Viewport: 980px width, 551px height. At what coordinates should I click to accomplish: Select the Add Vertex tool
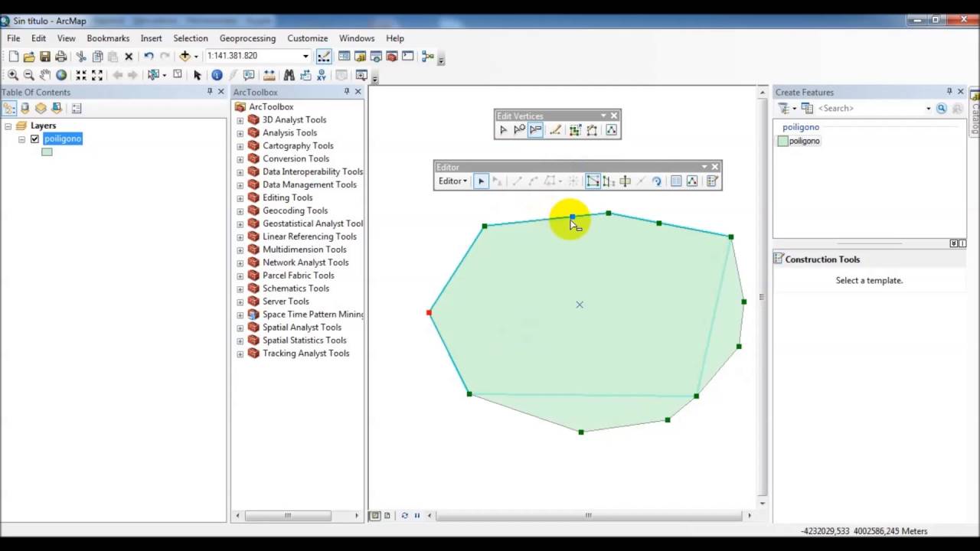click(519, 130)
